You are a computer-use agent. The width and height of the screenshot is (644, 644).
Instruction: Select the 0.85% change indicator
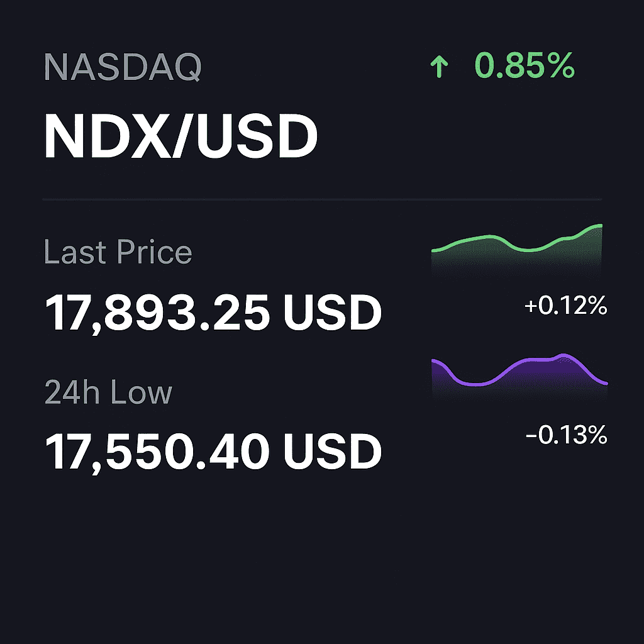click(x=525, y=65)
